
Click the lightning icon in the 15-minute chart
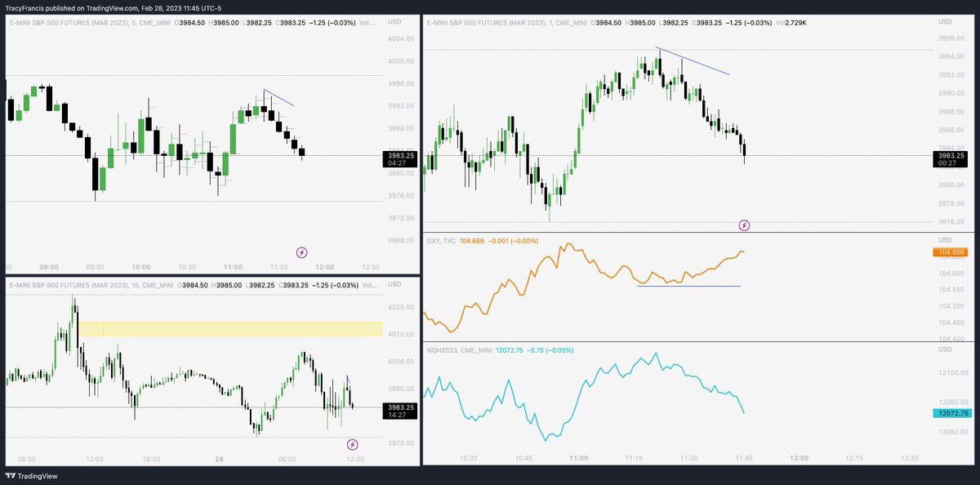click(352, 445)
